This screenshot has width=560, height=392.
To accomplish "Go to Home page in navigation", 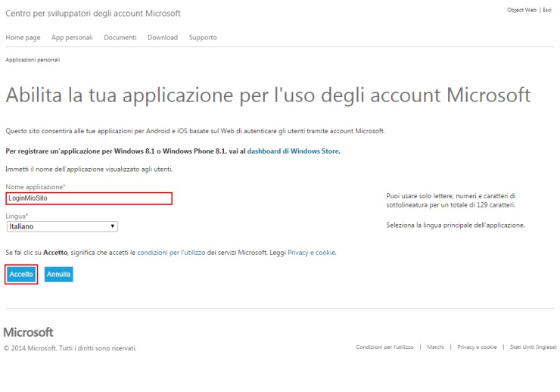I will click(23, 38).
